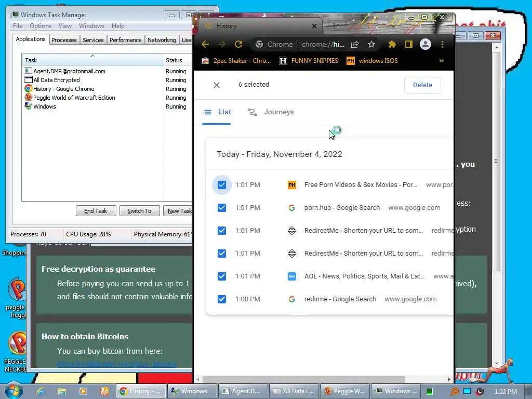Switch to Peggle W... taskbar button

345,391
